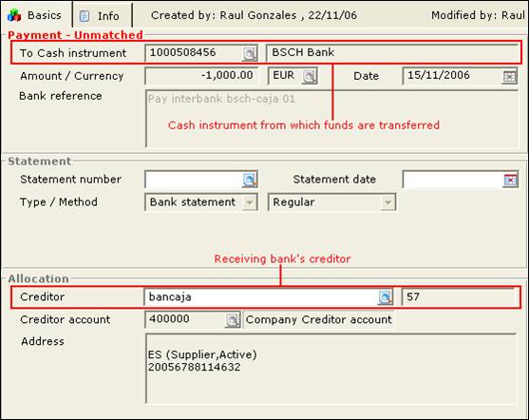Open the Statement date calendar icon
The height and width of the screenshot is (420, 529).
tap(510, 180)
